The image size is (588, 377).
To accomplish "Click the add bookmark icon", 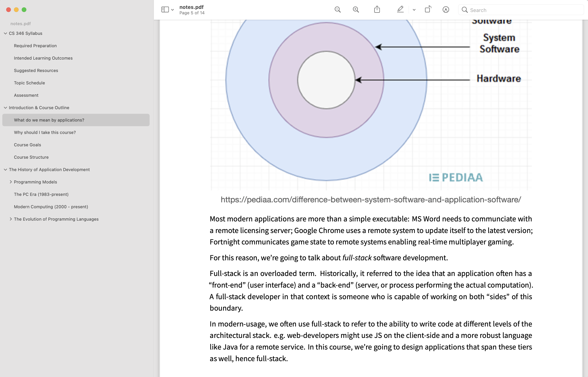I will [446, 9].
